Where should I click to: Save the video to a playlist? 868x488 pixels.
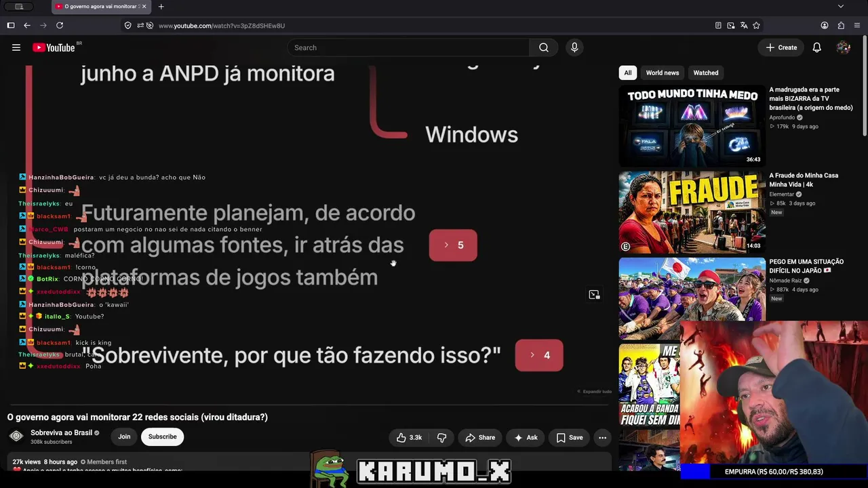click(x=570, y=438)
